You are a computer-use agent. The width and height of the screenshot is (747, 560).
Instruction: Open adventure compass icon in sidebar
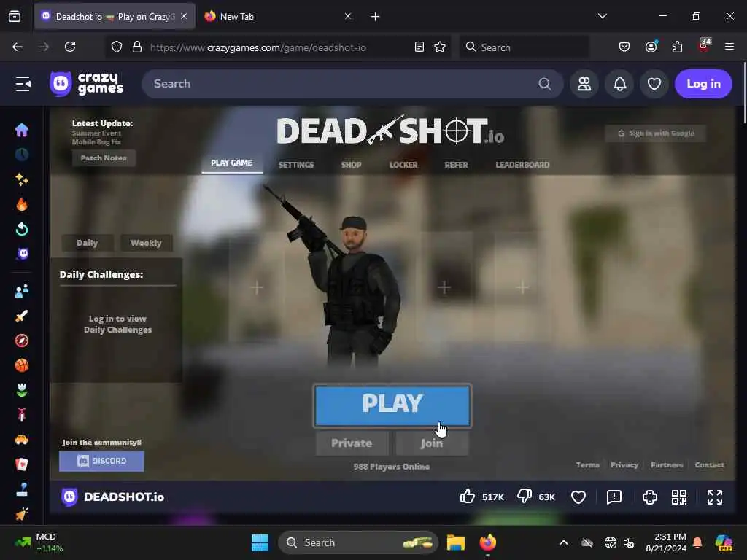[22, 341]
